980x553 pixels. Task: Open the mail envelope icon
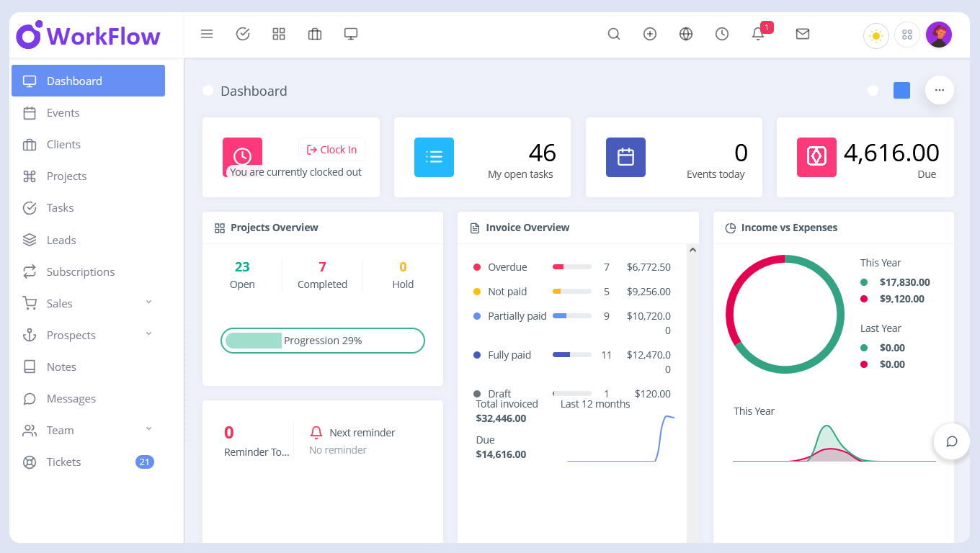click(802, 34)
